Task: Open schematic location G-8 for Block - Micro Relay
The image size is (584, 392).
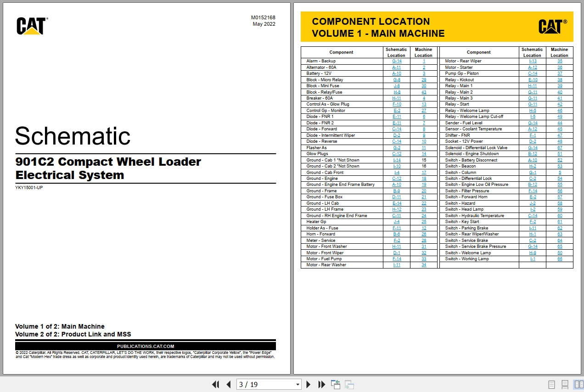Action: pyautogui.click(x=397, y=80)
